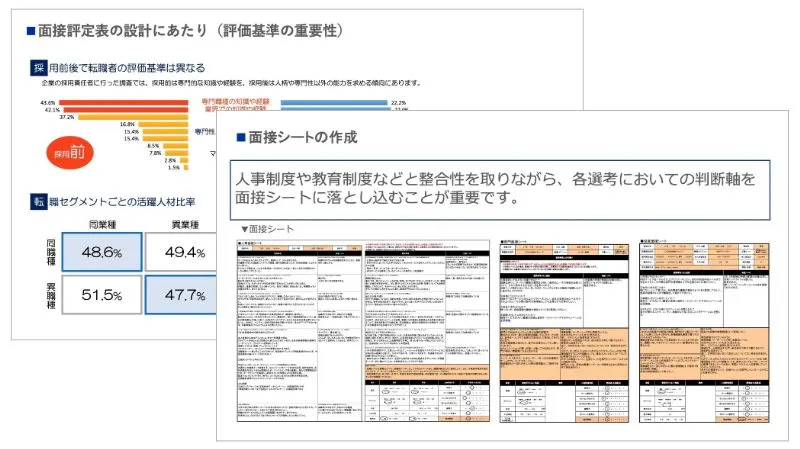Click the 同職種 row label
Screen dimensions: 800x449
[x=51, y=252]
